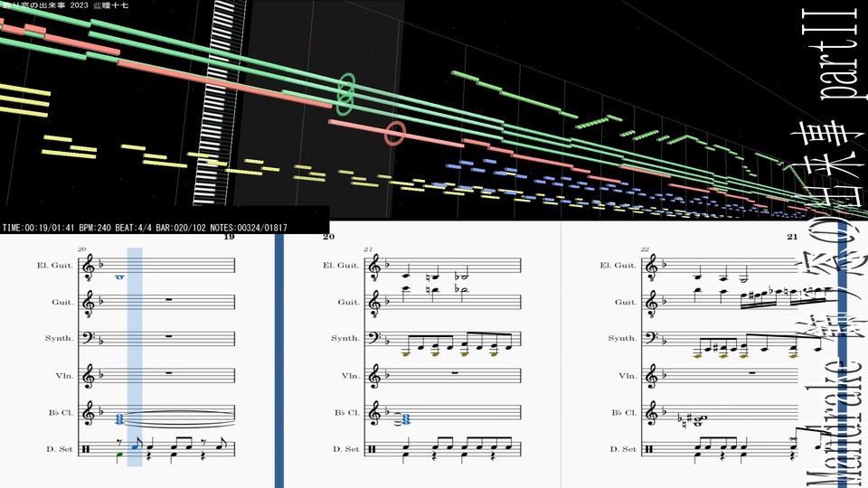Click the Guit. label in measure 22 system
The height and width of the screenshot is (488, 868).
626,302
